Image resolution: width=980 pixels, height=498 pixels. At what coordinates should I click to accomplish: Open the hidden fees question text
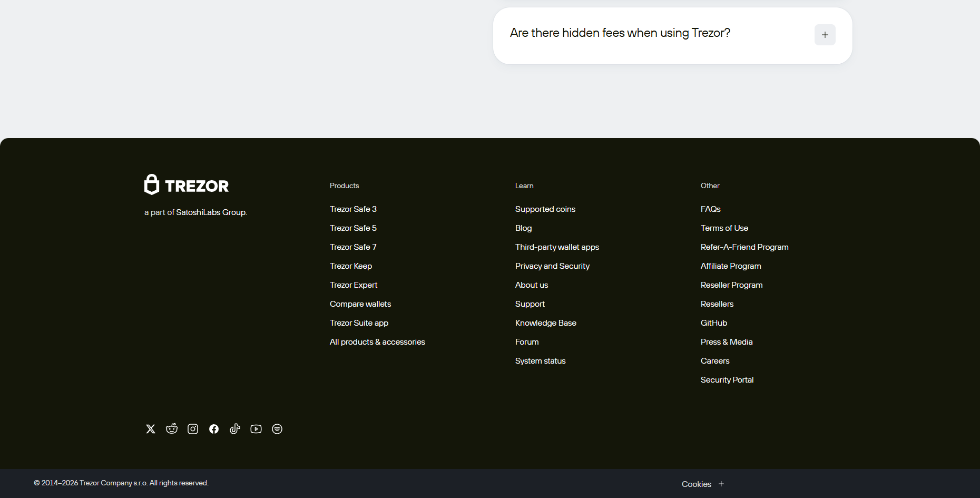pos(620,33)
